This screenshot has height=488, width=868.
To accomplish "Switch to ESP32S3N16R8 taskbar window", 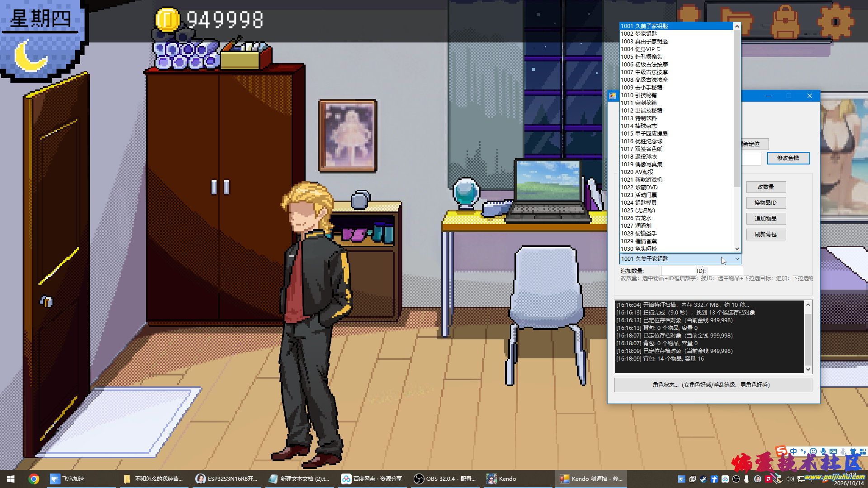I will click(227, 479).
